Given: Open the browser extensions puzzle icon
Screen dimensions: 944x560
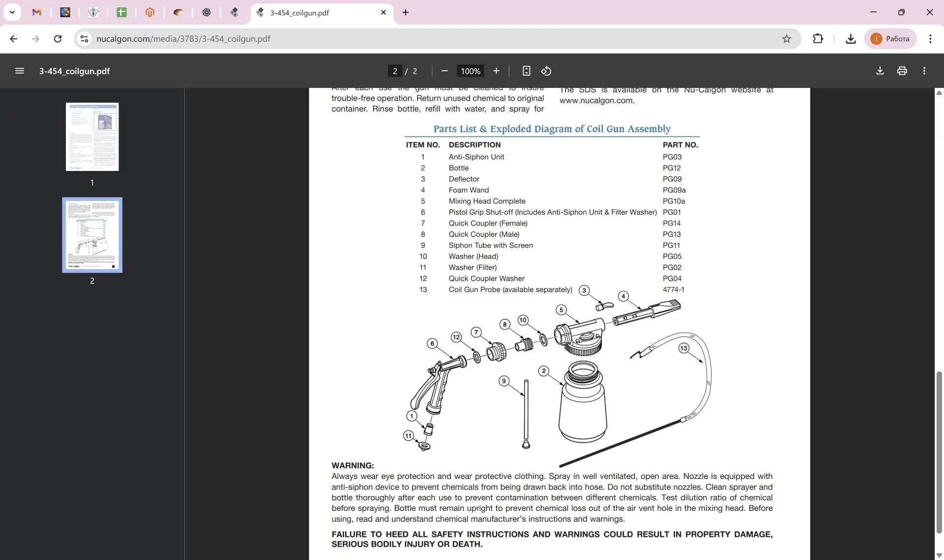Looking at the screenshot, I should (x=818, y=39).
